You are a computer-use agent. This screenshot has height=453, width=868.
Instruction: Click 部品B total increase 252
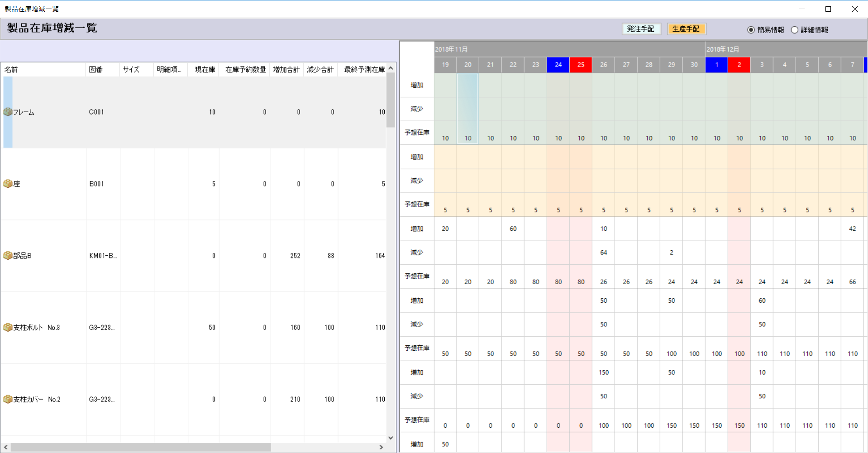tap(295, 256)
